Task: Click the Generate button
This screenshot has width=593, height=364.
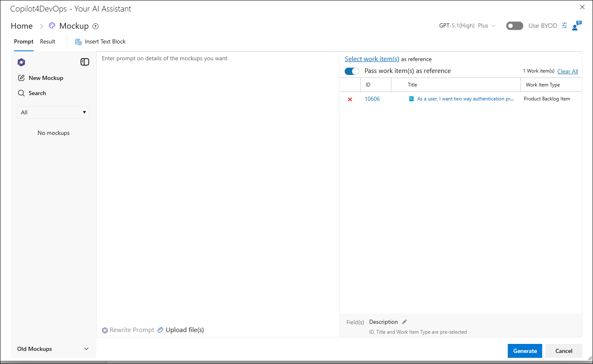Action: (x=525, y=351)
